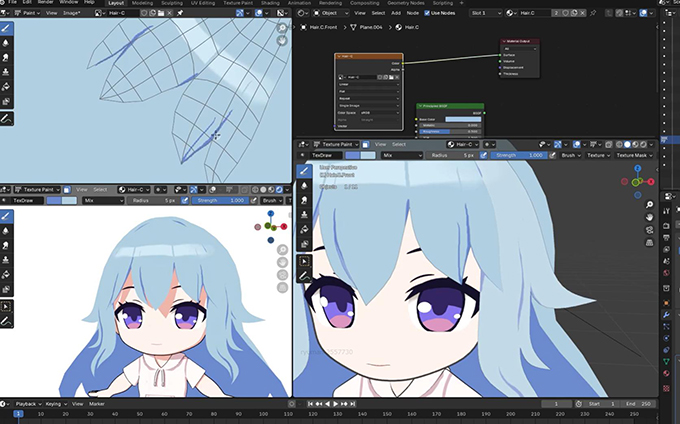Screen dimensions: 680x424
Task: Activate the Fill tool in image editor
Action: point(7,86)
